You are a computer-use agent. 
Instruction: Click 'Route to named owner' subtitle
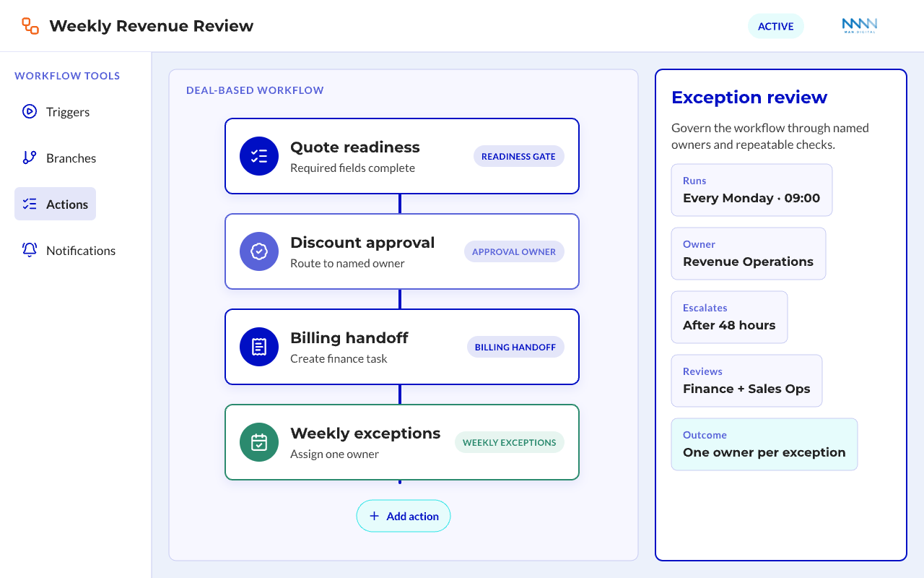(x=347, y=264)
